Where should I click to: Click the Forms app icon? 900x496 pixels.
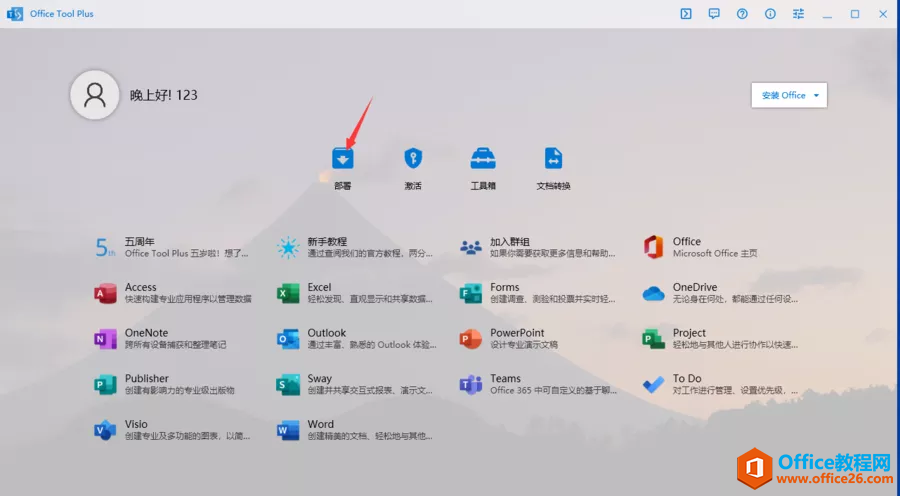[471, 293]
